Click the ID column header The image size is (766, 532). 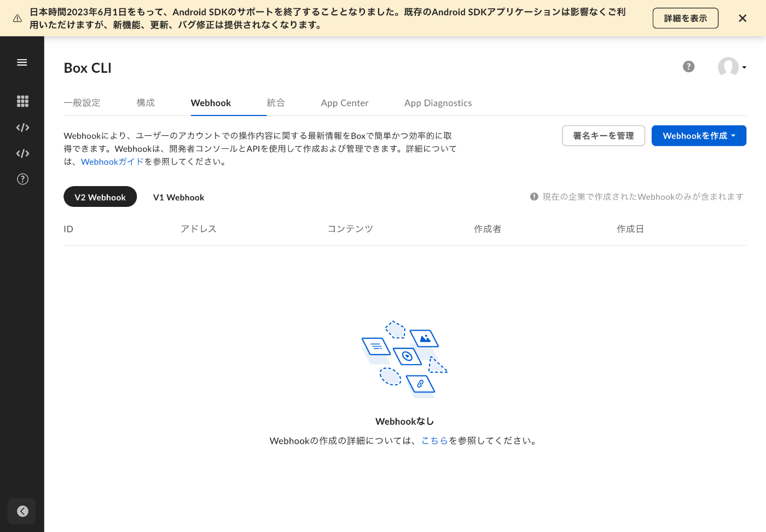point(68,229)
